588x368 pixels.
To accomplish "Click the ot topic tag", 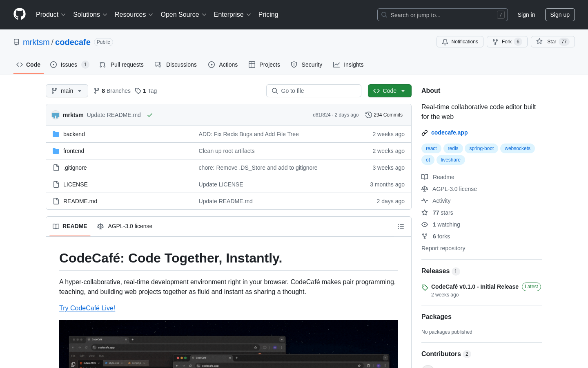I will (428, 160).
